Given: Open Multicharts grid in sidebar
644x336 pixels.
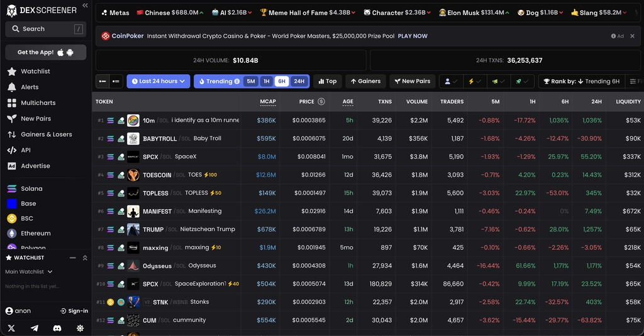Looking at the screenshot, I should (x=12, y=103).
